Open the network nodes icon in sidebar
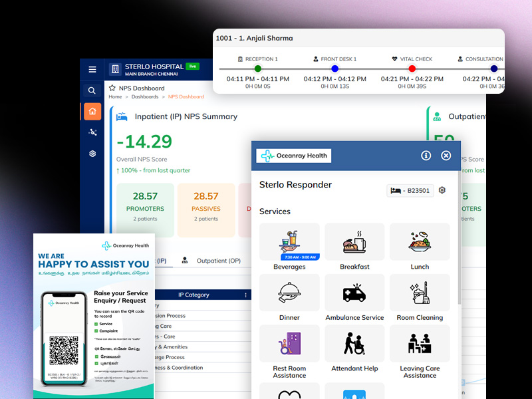Image resolution: width=532 pixels, height=399 pixels. (92, 132)
